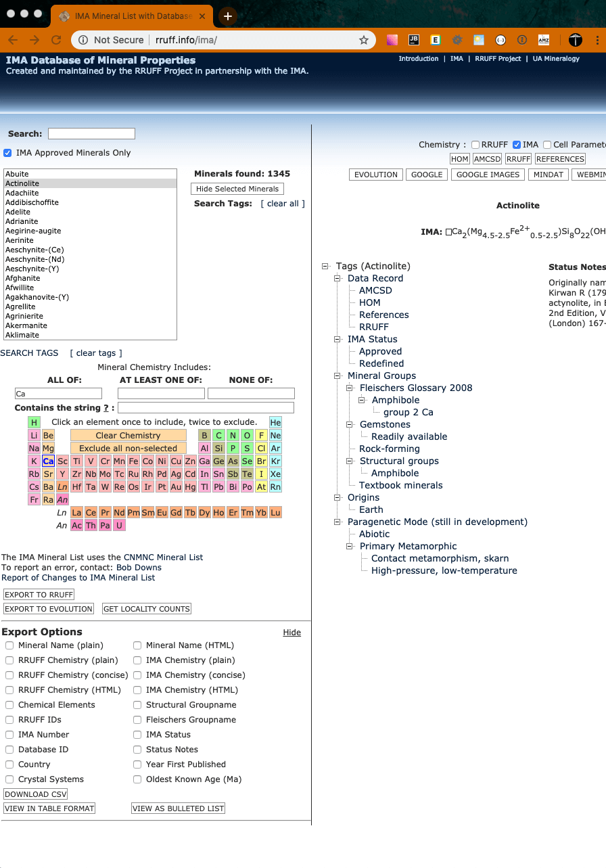Select the Al element tile

tap(204, 448)
